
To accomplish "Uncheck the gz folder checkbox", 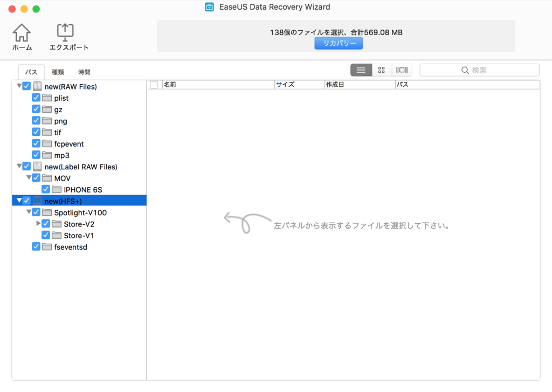I will coord(36,109).
